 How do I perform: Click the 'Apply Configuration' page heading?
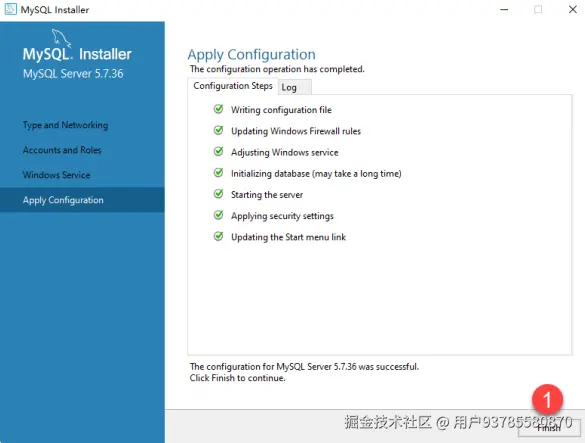click(x=251, y=54)
